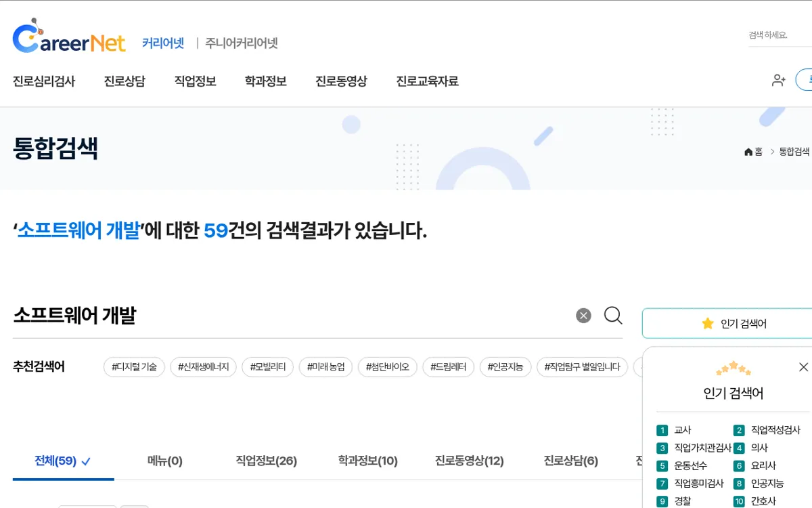Close the popular keywords panel

[803, 367]
